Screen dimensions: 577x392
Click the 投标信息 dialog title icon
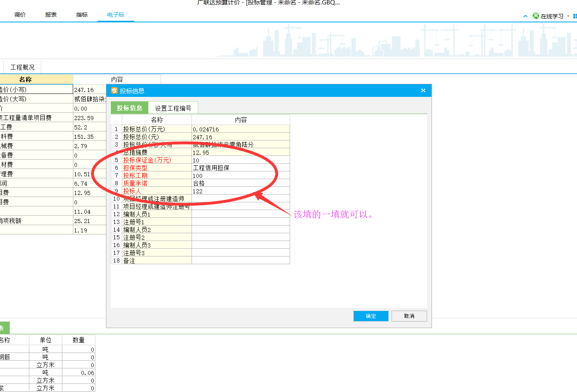tap(115, 90)
